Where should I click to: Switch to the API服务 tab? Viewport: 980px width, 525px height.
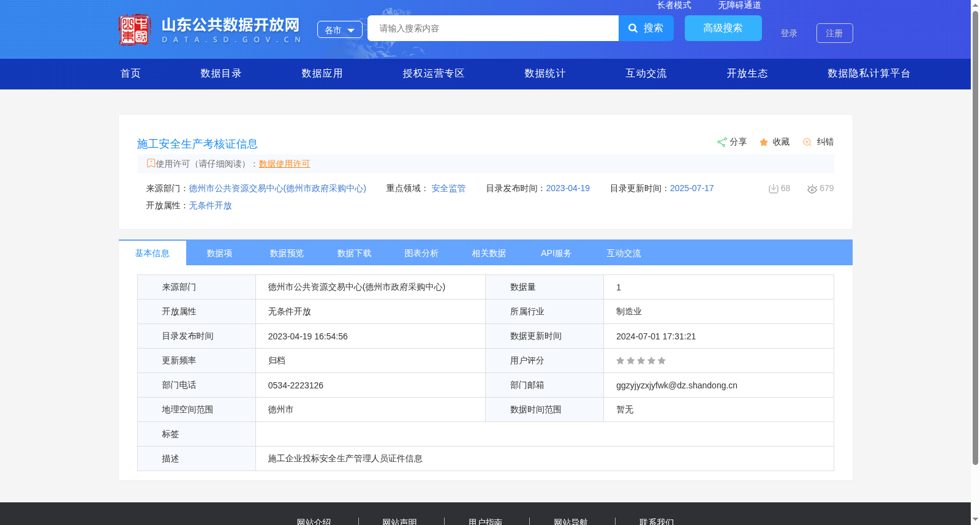point(557,253)
